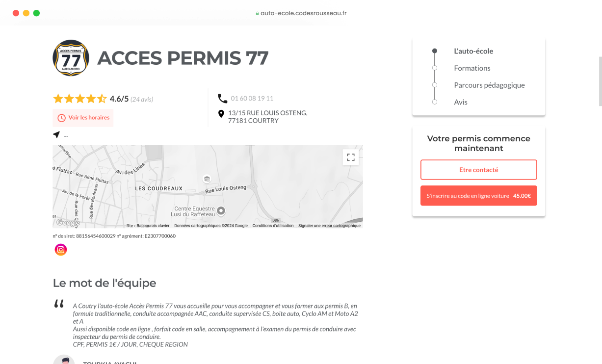Sign up for online code at 45.00€

[478, 196]
